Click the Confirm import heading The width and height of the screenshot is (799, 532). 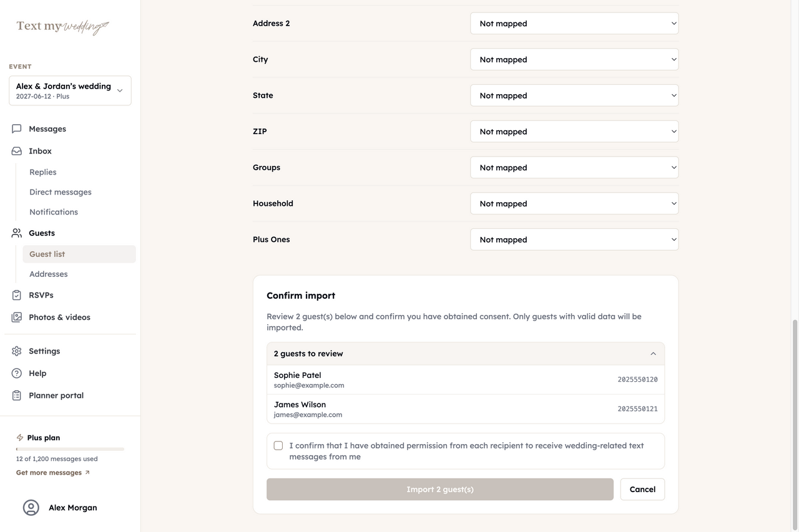coord(301,296)
